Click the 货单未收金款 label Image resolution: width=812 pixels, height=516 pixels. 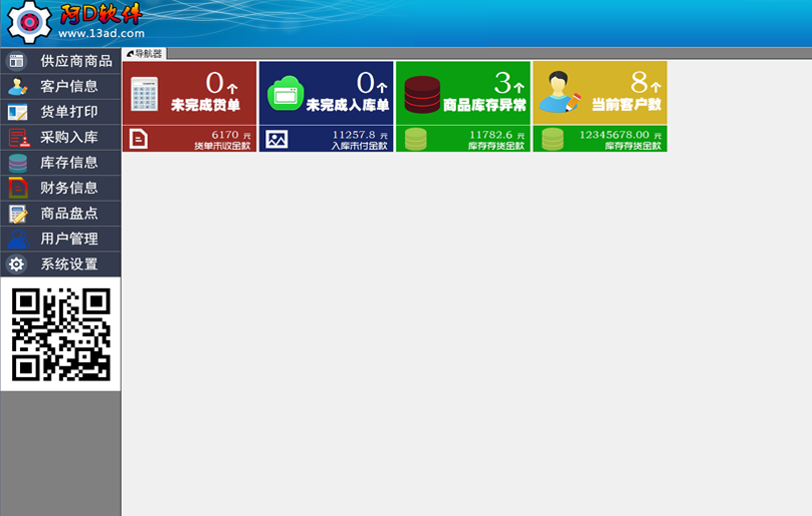click(x=222, y=146)
